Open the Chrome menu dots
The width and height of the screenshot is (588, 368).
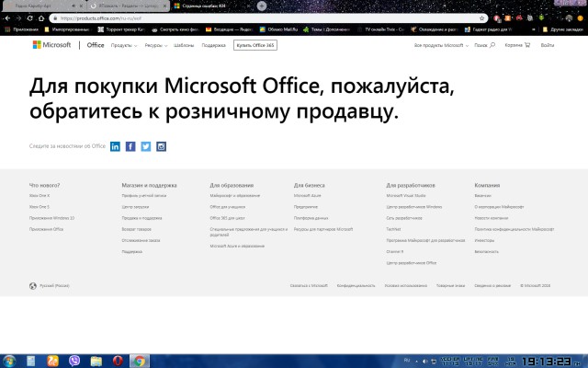[581, 18]
